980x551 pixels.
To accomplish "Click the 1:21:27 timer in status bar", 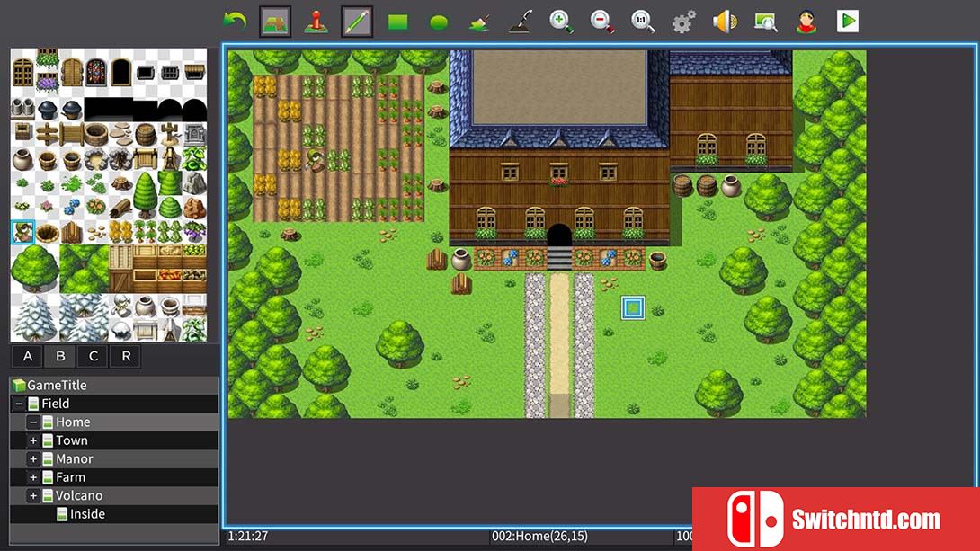I will tap(248, 536).
